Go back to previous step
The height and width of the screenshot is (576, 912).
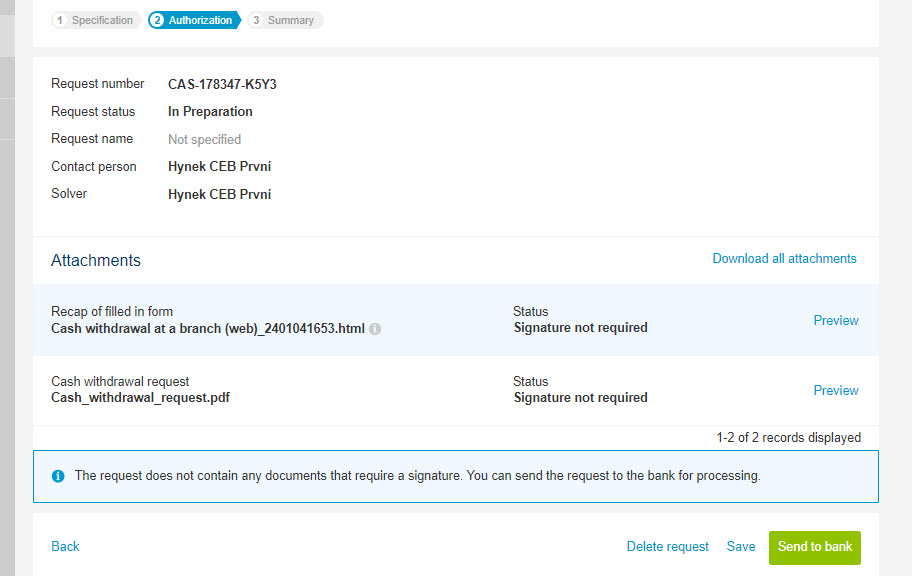65,546
